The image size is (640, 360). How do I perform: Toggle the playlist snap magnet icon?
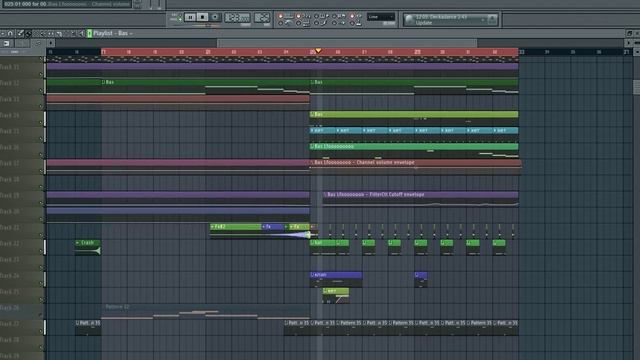[11, 33]
